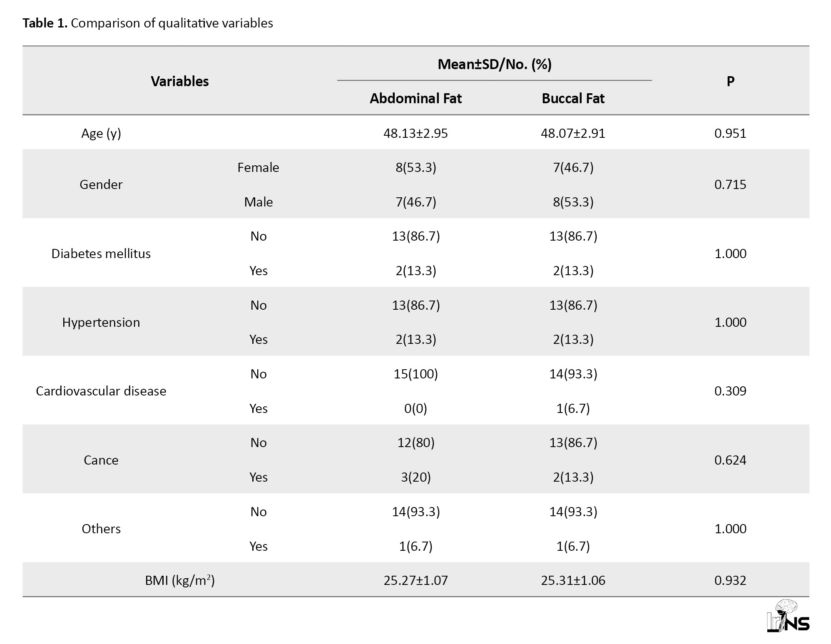This screenshot has height=644, width=831.
Task: Click the Variables column header
Action: point(180,81)
